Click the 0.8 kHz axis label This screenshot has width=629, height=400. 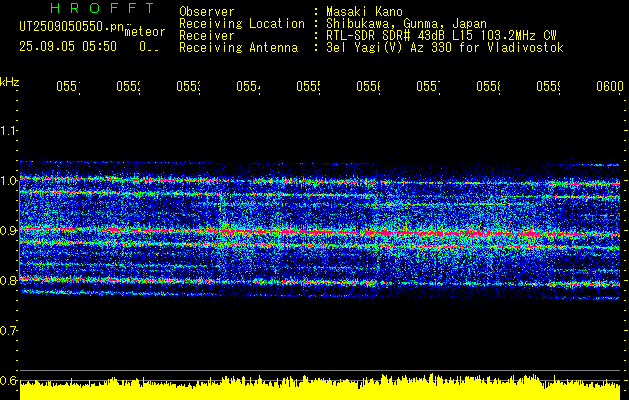click(x=8, y=280)
